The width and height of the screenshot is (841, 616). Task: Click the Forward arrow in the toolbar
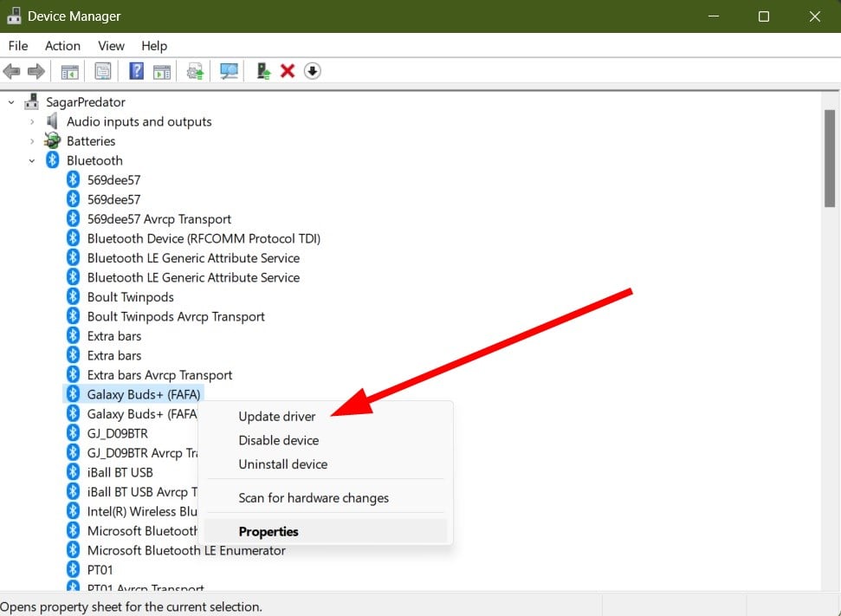pyautogui.click(x=36, y=71)
